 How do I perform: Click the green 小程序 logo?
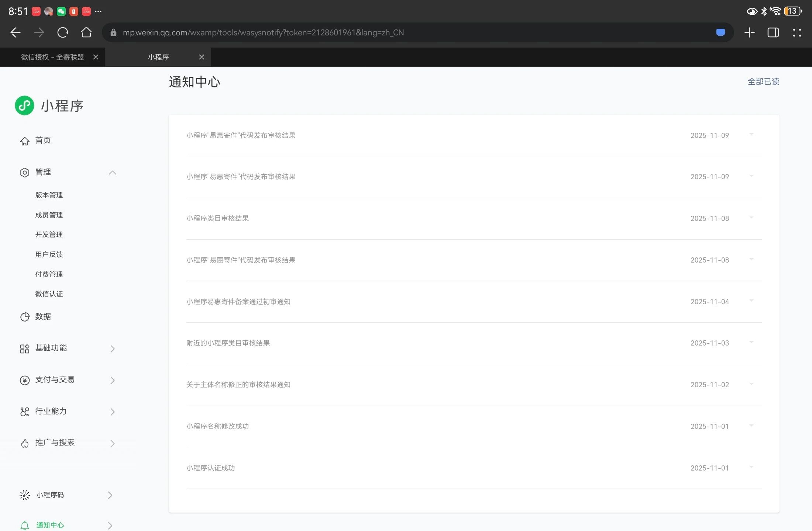[x=24, y=106]
